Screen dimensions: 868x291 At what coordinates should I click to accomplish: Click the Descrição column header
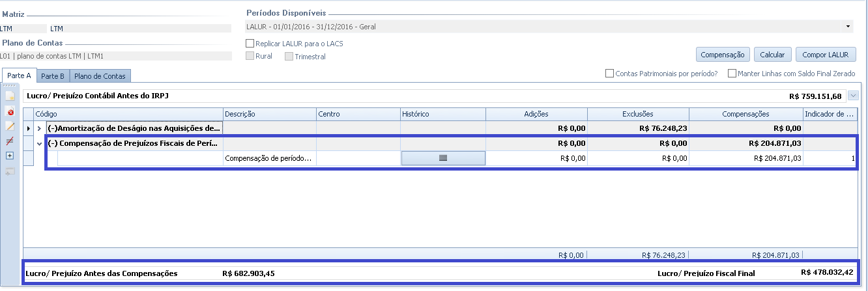coord(270,114)
